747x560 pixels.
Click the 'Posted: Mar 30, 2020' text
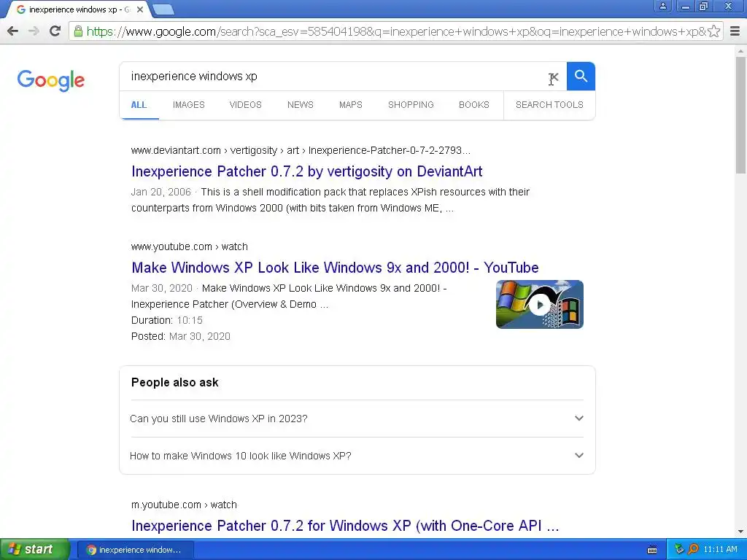point(181,336)
